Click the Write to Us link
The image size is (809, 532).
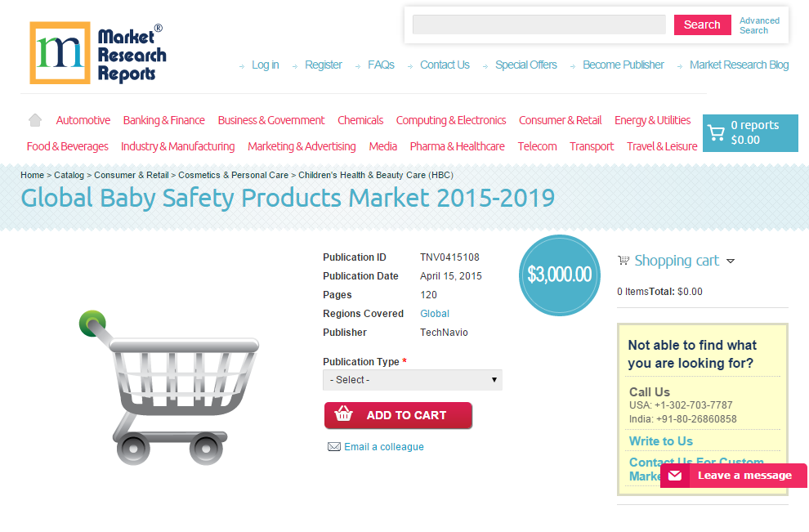660,440
